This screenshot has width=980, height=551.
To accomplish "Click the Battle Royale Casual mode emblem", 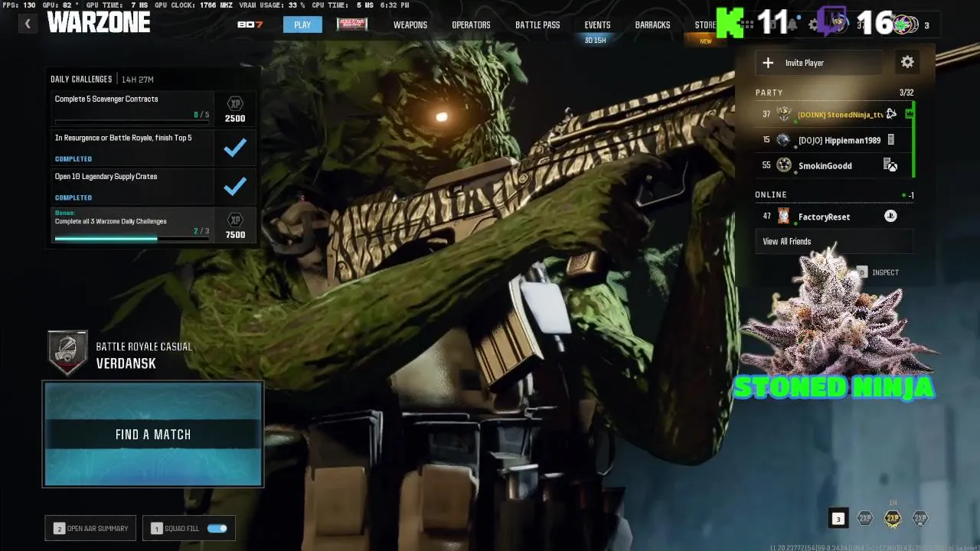I will click(68, 354).
